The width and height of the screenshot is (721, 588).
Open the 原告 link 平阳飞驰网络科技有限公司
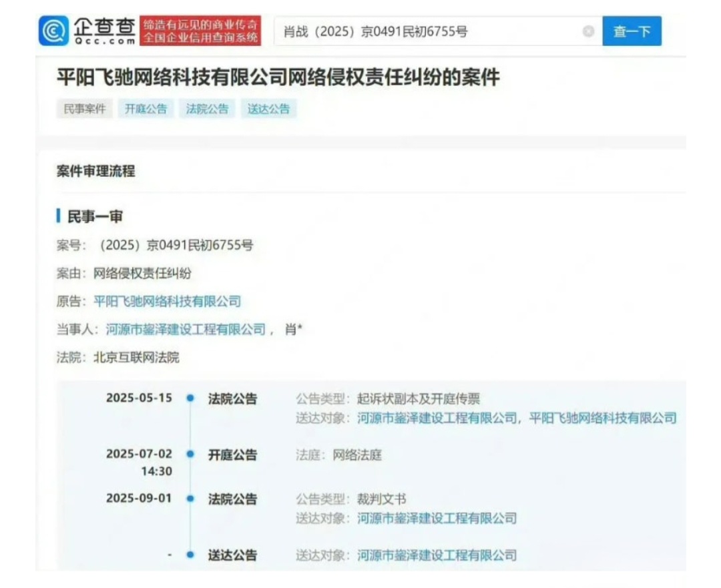pos(167,301)
